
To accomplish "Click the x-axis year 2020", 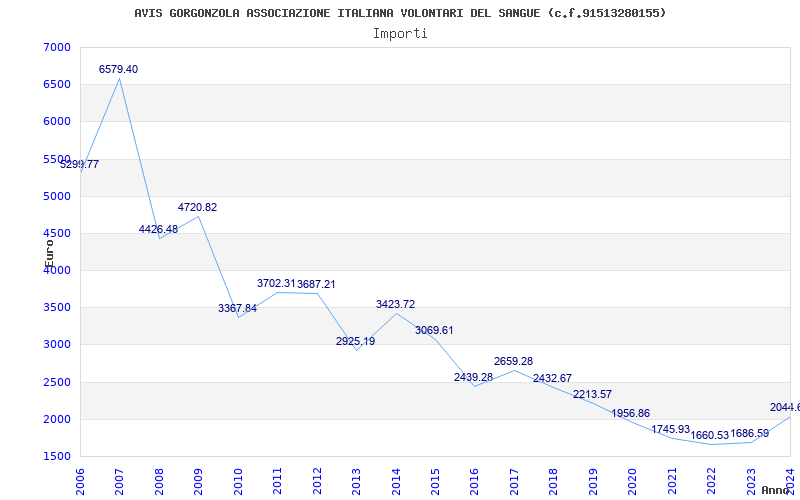I will (632, 481).
